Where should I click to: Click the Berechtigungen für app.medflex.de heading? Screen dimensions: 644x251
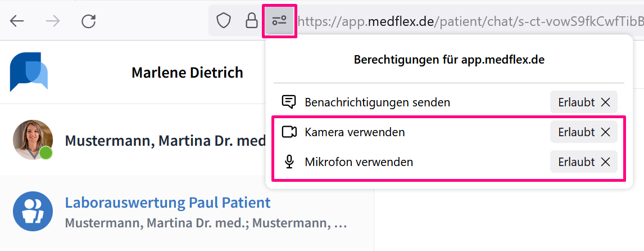449,60
